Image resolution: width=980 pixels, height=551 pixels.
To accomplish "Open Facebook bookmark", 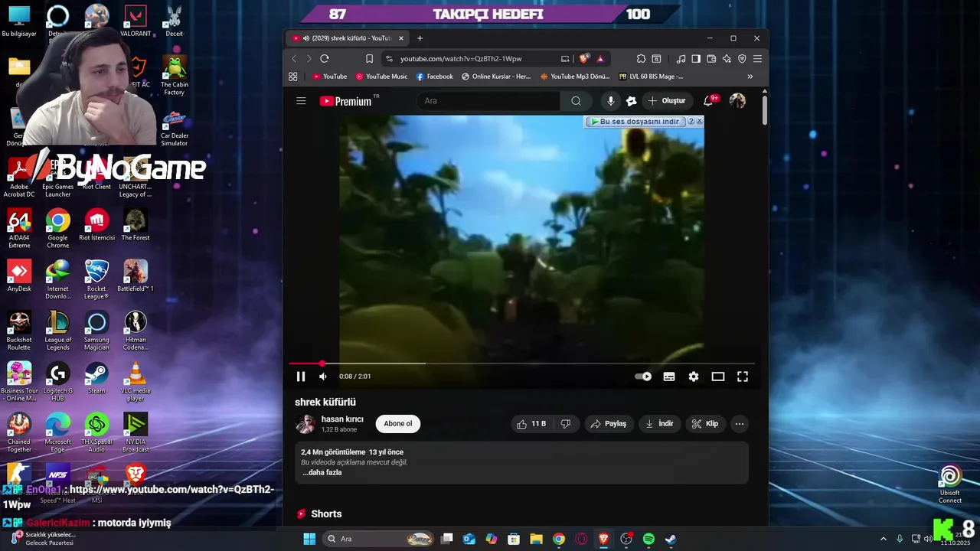I will point(435,77).
